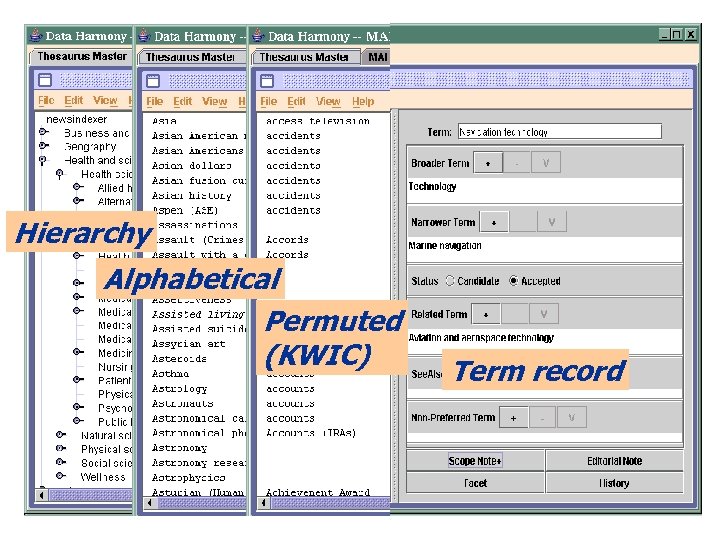Click left scroll arrow in Alphabetical window

pos(149,503)
